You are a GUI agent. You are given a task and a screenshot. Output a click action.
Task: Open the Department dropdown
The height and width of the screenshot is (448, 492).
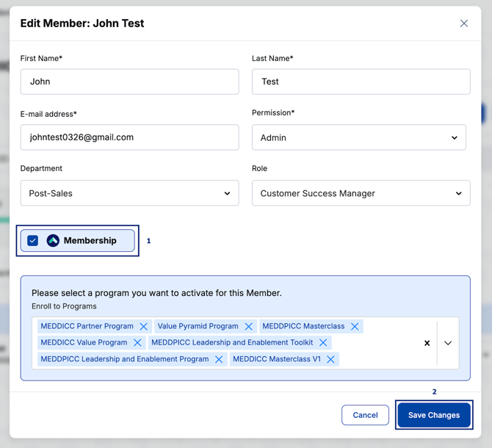click(129, 193)
